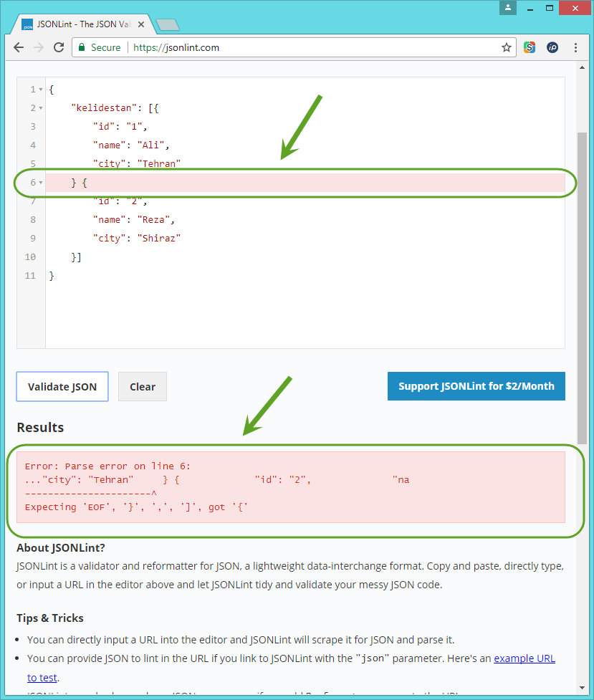Maximize the Chrome window
The height and width of the screenshot is (700, 594).
[x=550, y=8]
